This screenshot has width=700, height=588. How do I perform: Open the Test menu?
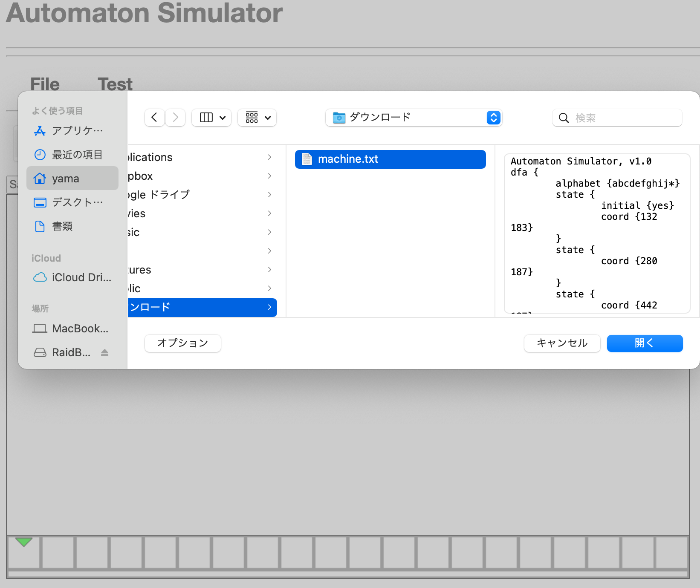pos(115,84)
